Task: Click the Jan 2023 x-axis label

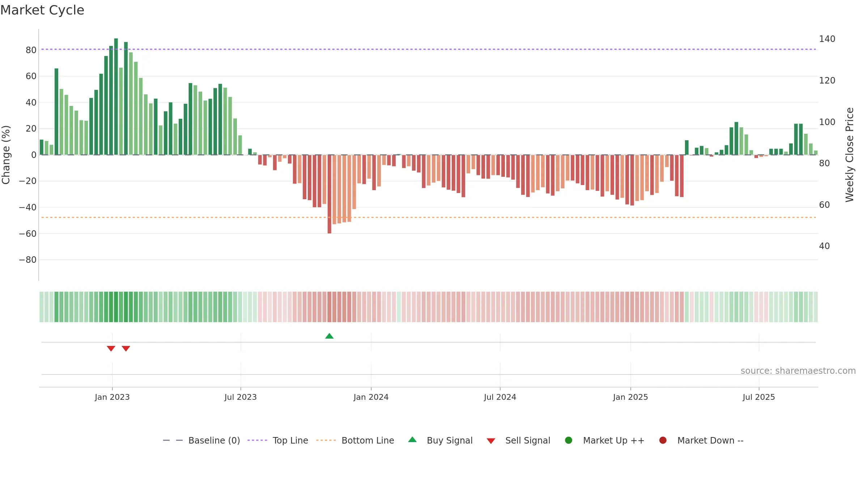Action: (x=112, y=397)
